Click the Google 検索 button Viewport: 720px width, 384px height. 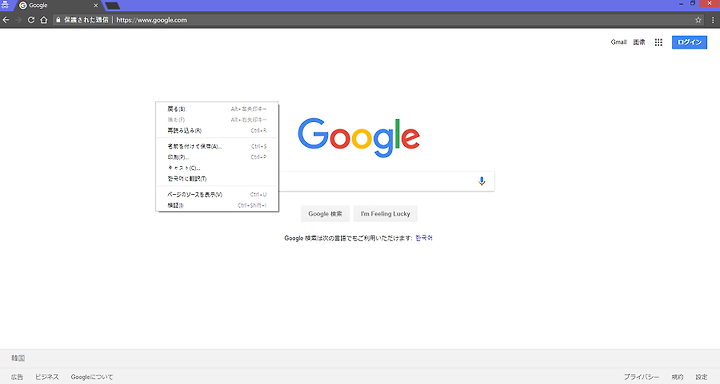325,214
